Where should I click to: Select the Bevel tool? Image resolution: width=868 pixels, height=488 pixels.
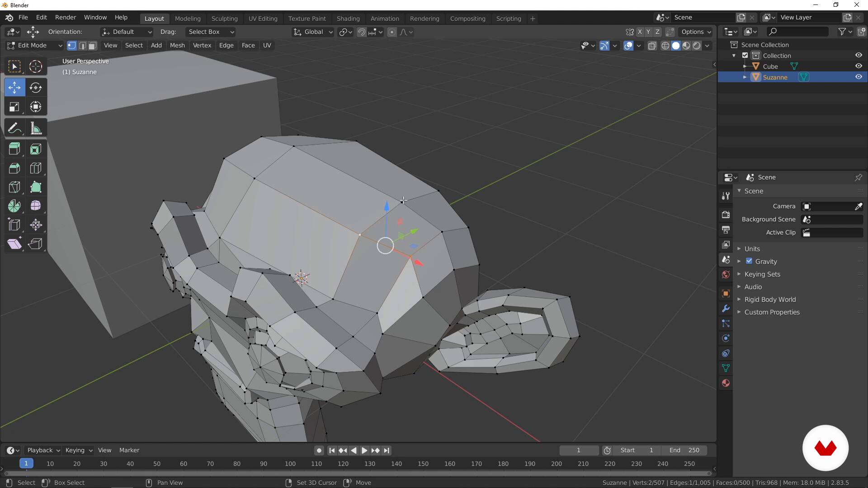[14, 168]
